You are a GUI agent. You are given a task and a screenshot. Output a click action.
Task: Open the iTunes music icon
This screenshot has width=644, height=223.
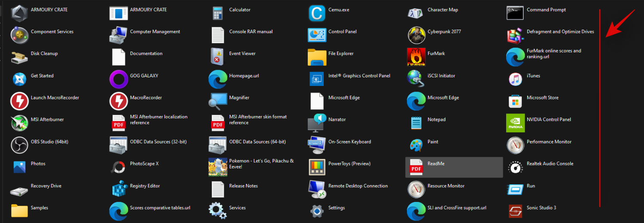point(515,79)
